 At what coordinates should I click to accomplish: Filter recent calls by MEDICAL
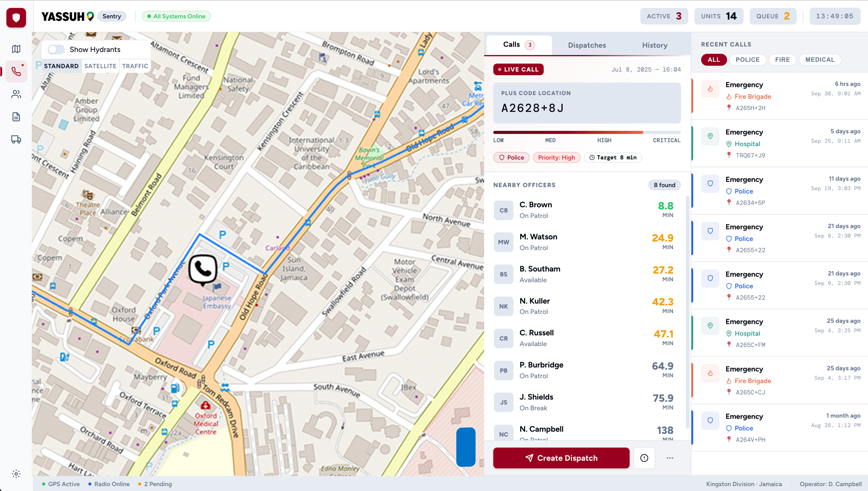(819, 60)
